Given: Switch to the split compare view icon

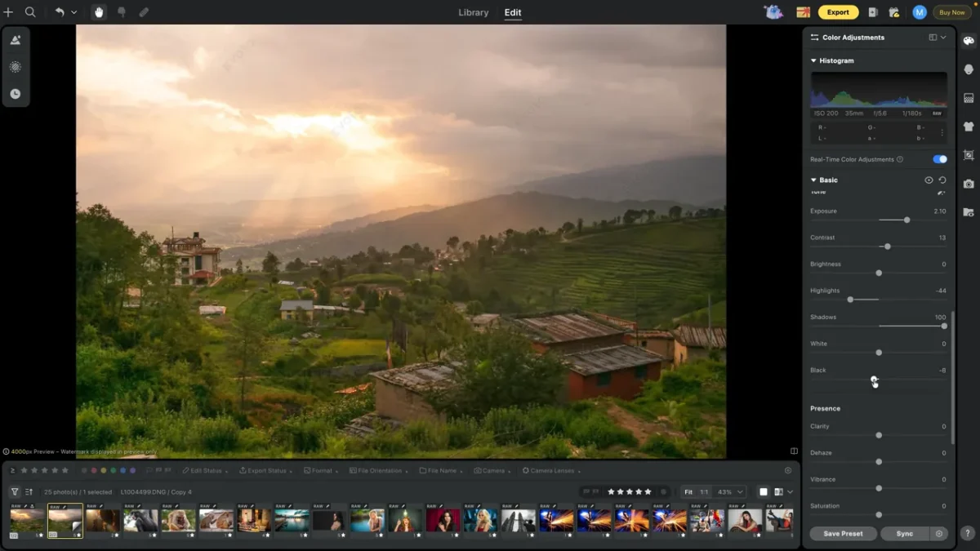Looking at the screenshot, I should coord(778,492).
